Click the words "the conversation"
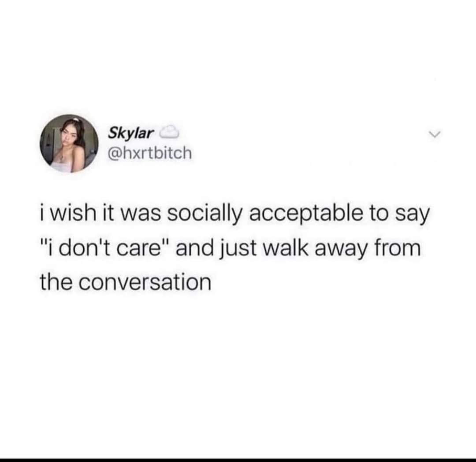Viewport: 476px width, 462px height. coord(126,282)
